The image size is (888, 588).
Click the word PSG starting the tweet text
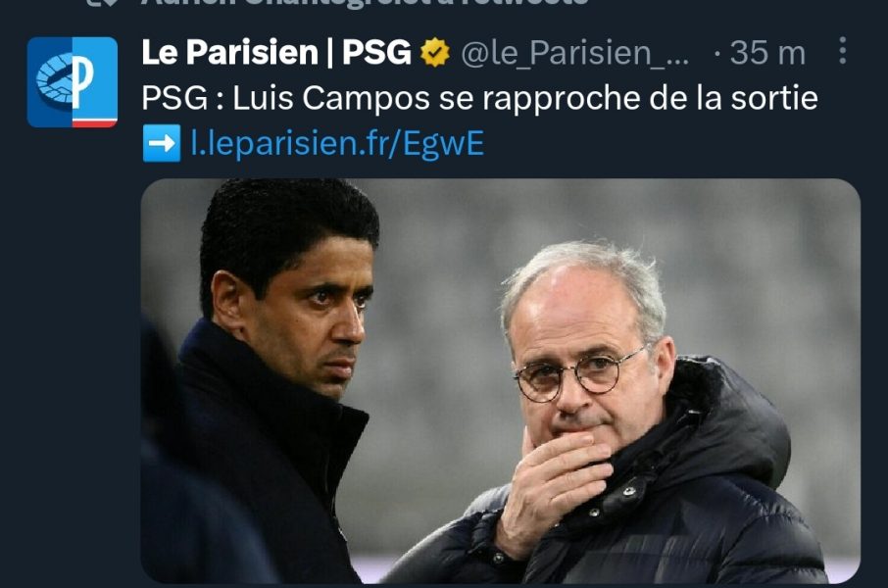coord(174,98)
